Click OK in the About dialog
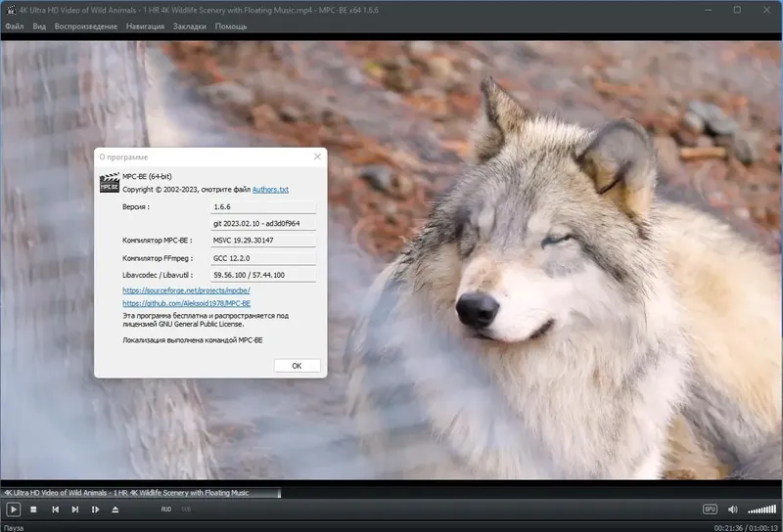783x532 pixels. coord(297,366)
